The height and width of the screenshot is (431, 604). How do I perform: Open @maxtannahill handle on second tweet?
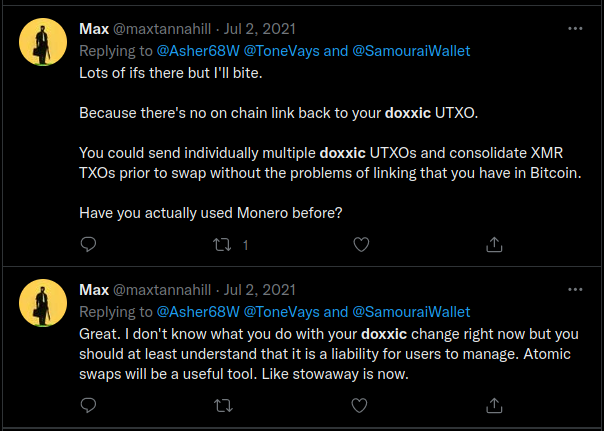pos(162,290)
